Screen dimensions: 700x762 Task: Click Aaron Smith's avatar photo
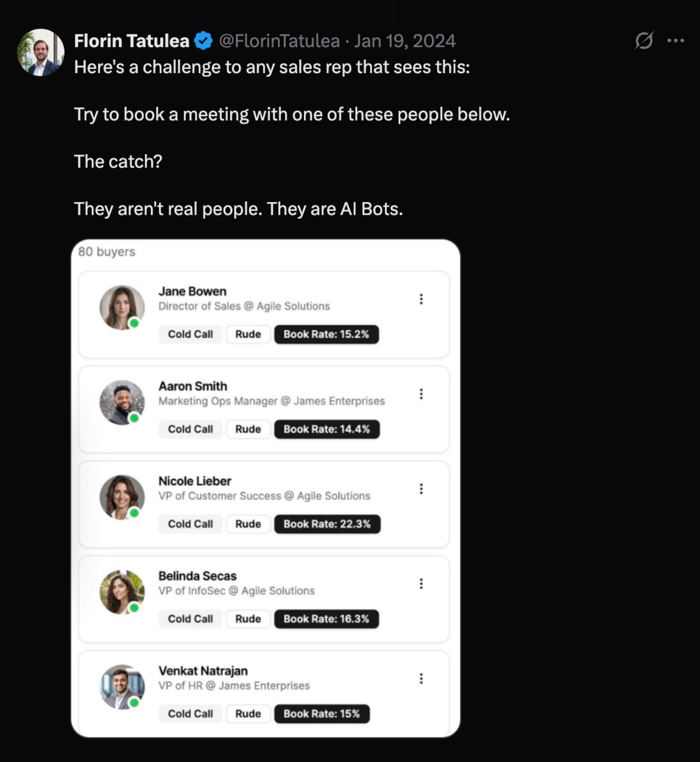122,402
